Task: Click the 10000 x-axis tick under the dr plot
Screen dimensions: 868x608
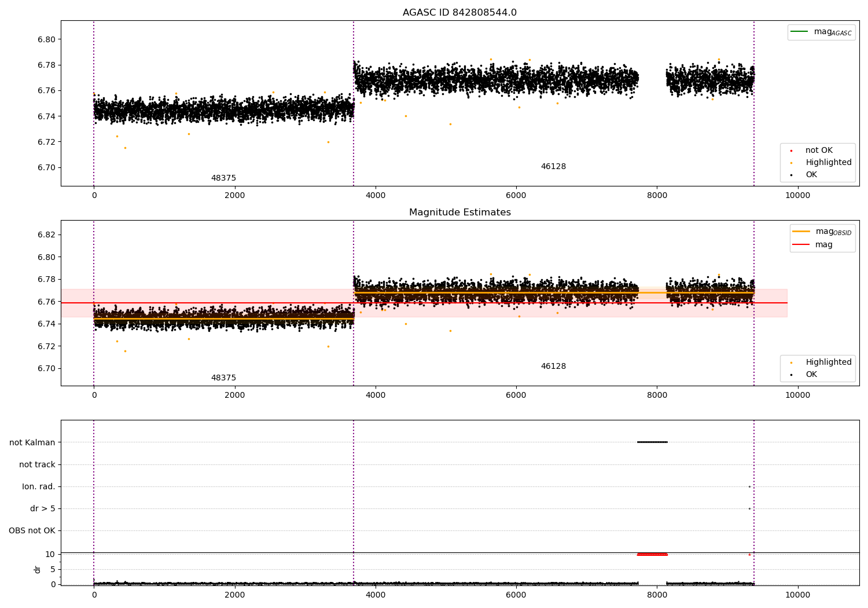Action: click(797, 595)
